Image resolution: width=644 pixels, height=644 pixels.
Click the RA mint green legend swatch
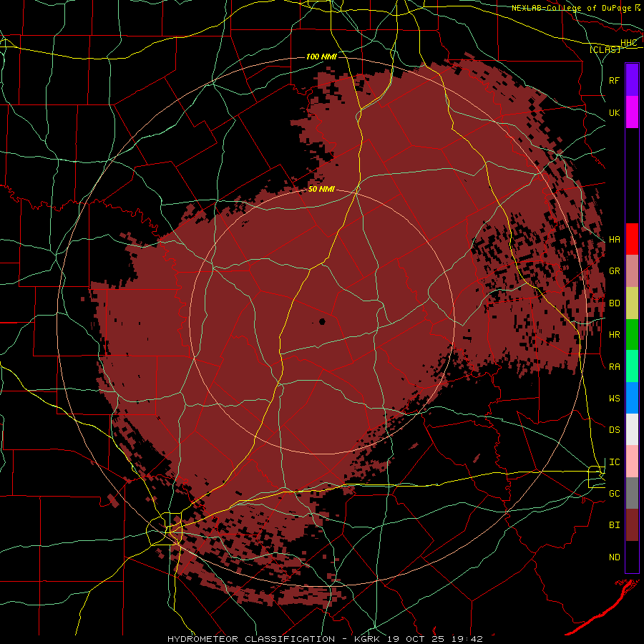[x=632, y=366]
